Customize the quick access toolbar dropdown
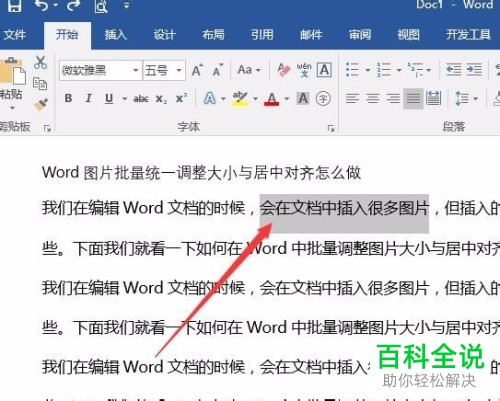 [126, 5]
